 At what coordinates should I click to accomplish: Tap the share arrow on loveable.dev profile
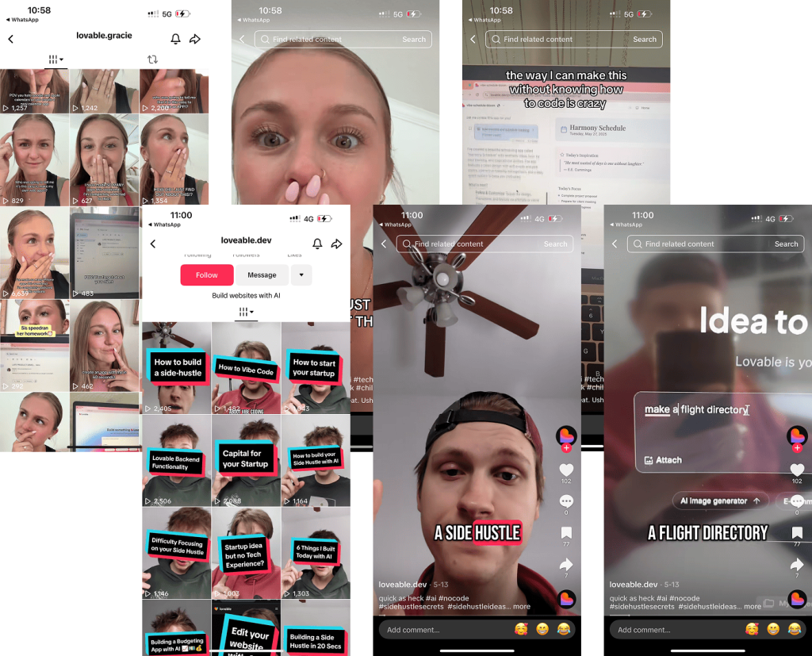[x=337, y=244]
